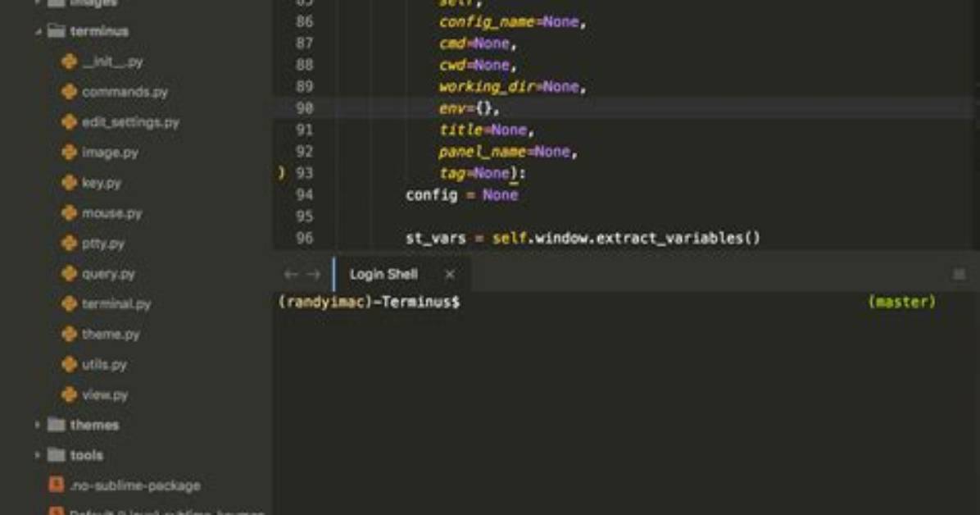Viewport: 980px width, 515px height.
Task: Click the Python icon beside __init__.py
Action: click(69, 62)
